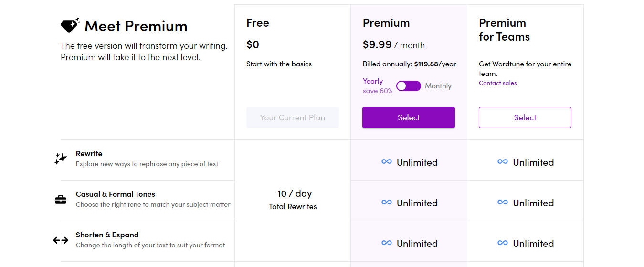Choose the Monthly billing label
The height and width of the screenshot is (267, 644).
[x=438, y=86]
